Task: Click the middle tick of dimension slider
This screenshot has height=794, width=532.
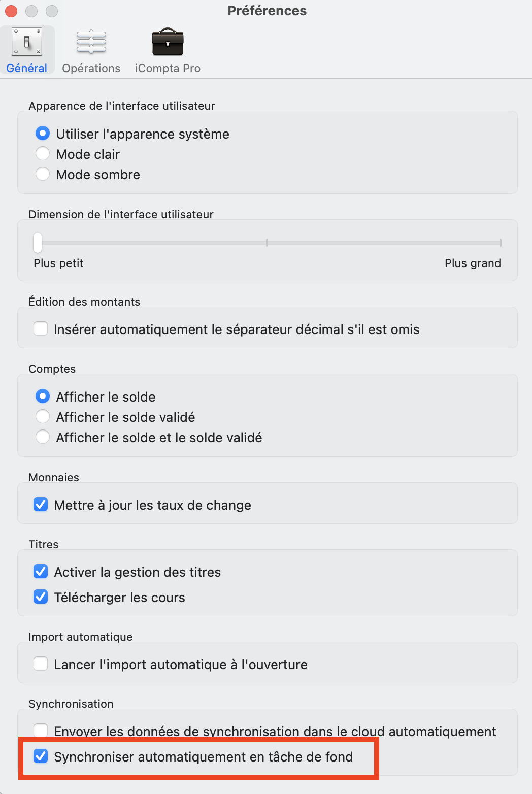Action: coord(267,243)
